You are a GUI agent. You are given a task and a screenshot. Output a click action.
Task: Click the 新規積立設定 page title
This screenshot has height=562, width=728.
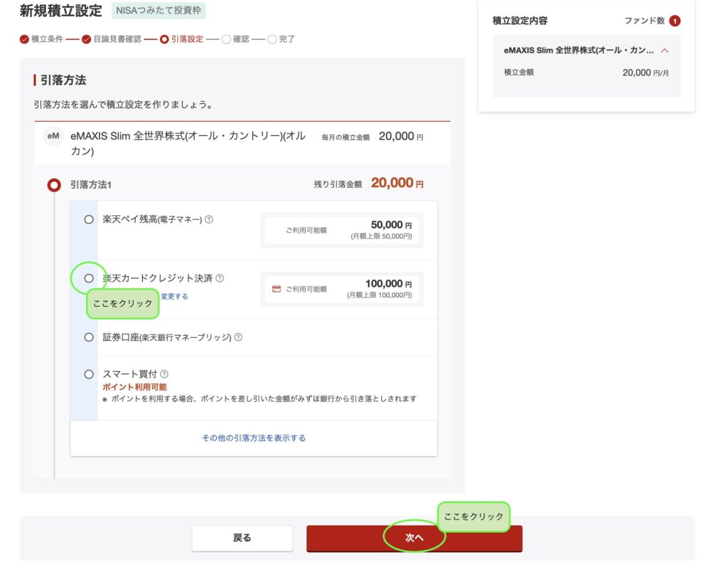[61, 11]
